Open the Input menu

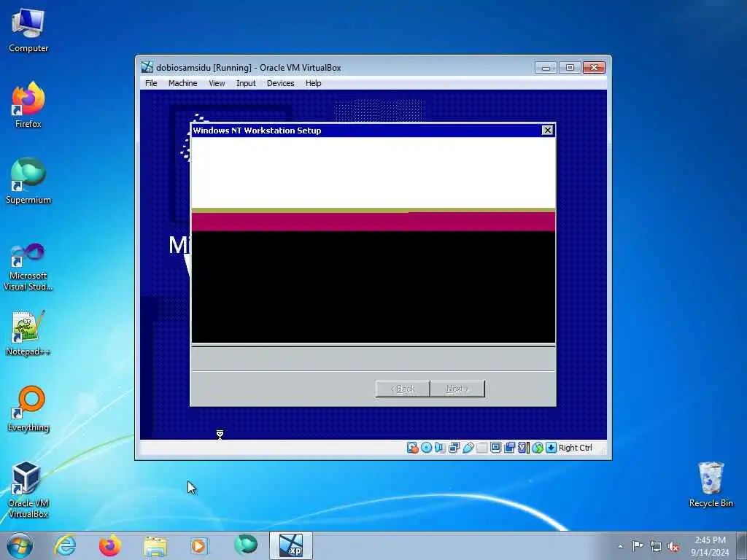(246, 83)
